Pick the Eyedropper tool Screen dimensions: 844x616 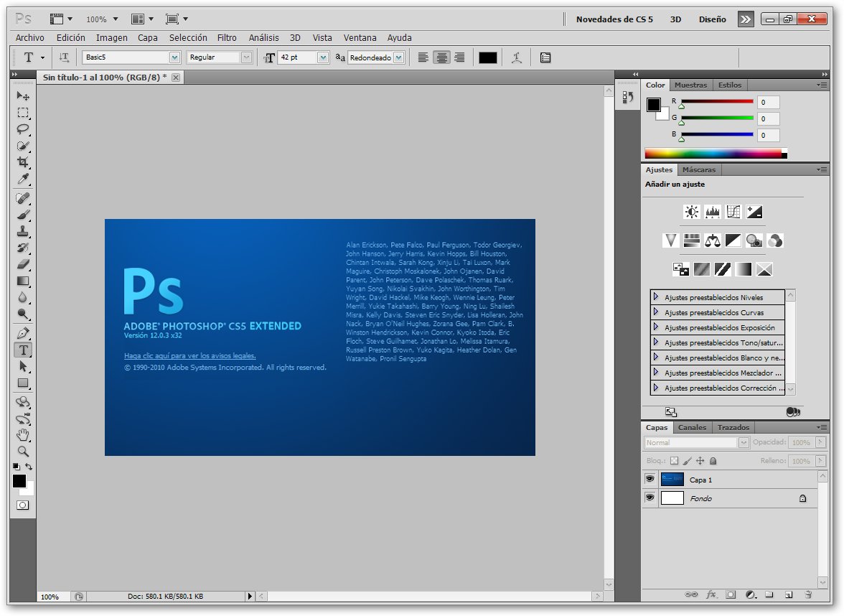point(23,179)
